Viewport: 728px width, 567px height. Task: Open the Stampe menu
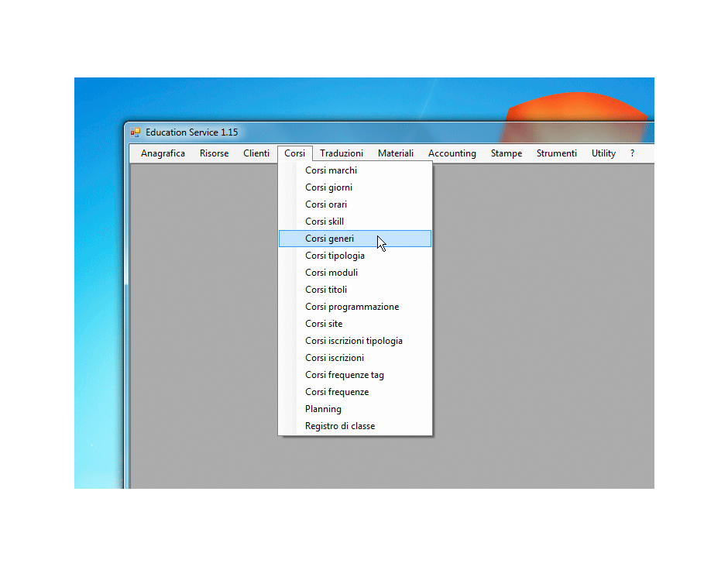tap(507, 153)
